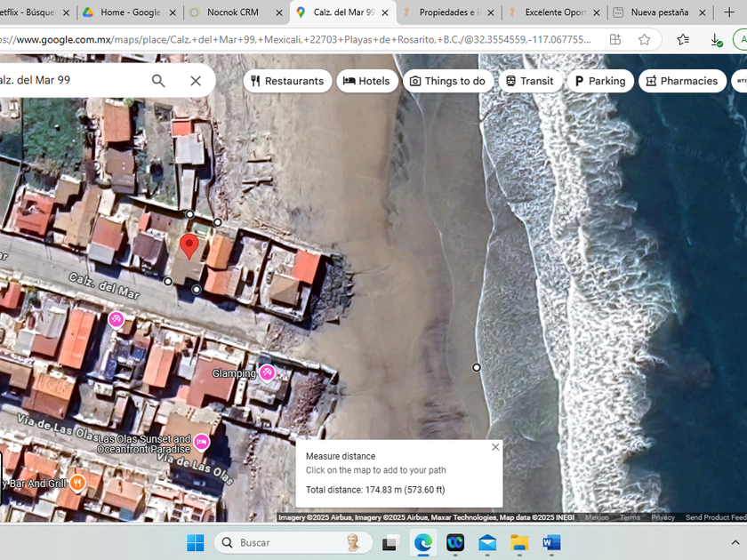The image size is (747, 560).
Task: Clear the Calz. del Mar 99 search
Action: click(x=196, y=81)
